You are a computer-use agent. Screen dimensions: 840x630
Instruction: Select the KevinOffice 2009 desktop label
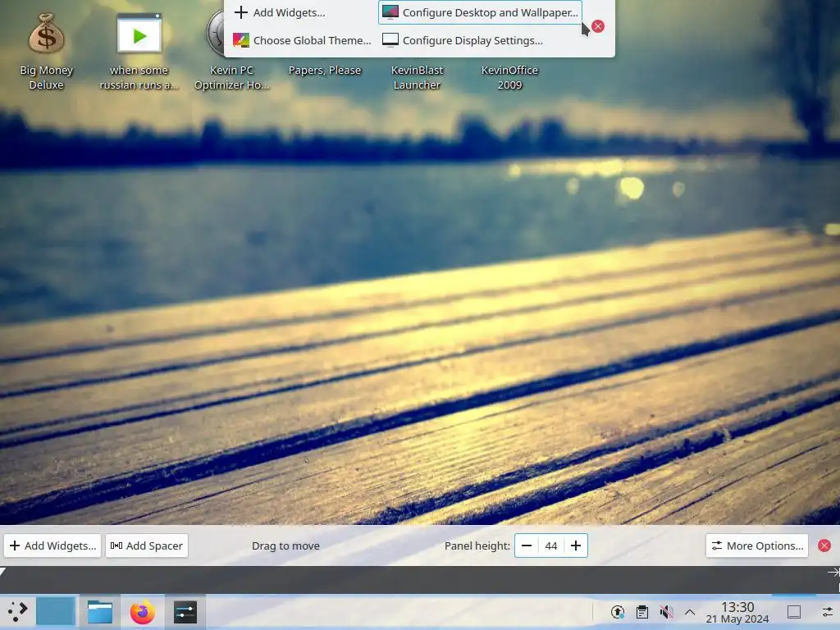pos(509,77)
